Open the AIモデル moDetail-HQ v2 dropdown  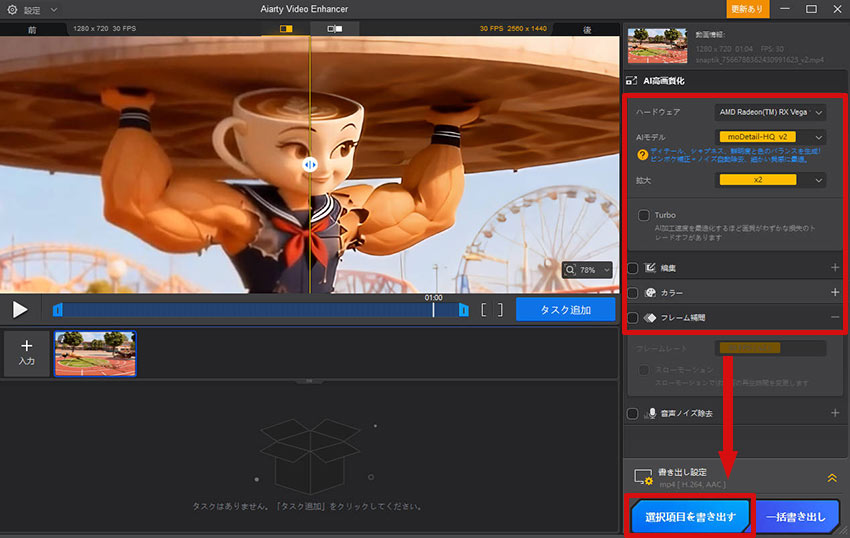tap(770, 137)
